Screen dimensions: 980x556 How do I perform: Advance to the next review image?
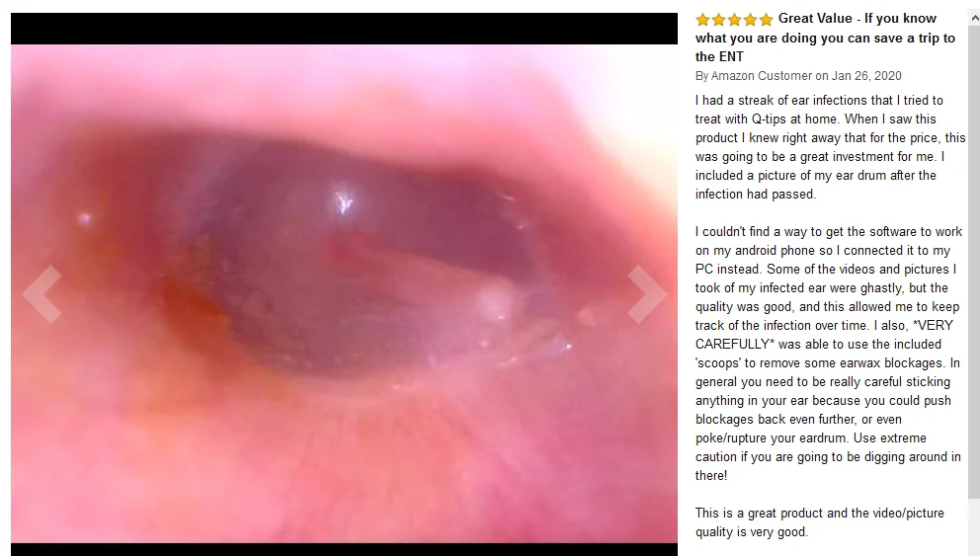coord(647,293)
